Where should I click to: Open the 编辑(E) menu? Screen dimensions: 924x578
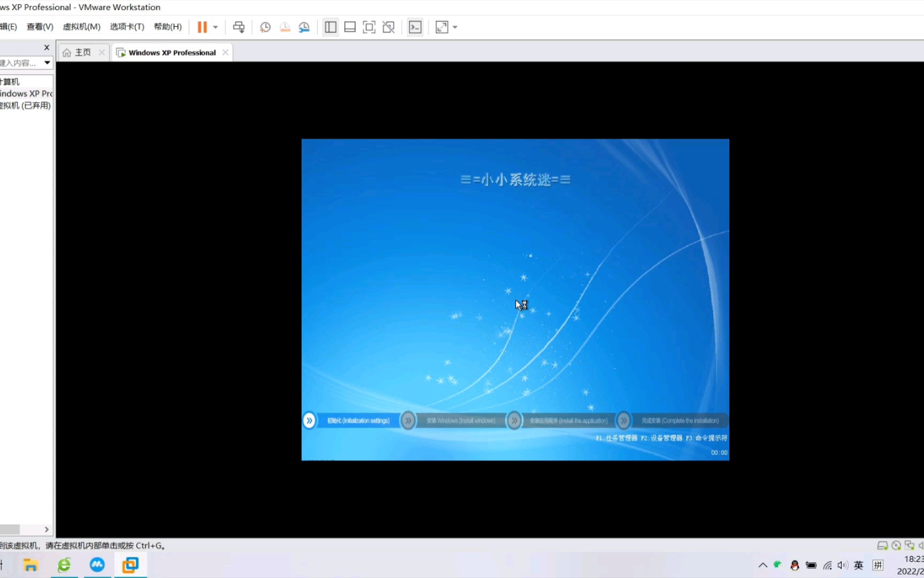coord(9,27)
